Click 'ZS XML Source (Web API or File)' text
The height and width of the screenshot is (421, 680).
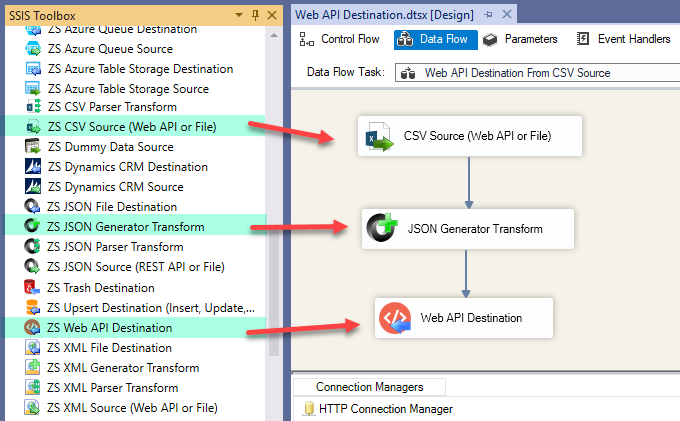click(132, 407)
